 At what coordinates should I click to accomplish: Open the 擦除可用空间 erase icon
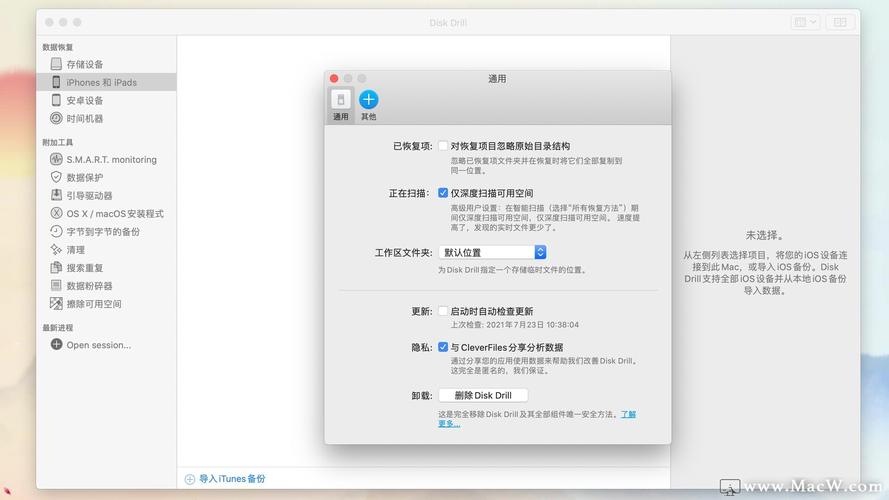point(56,303)
